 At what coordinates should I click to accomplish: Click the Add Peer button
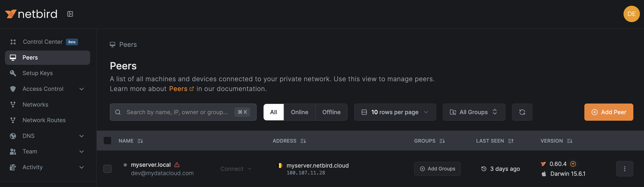(x=609, y=112)
